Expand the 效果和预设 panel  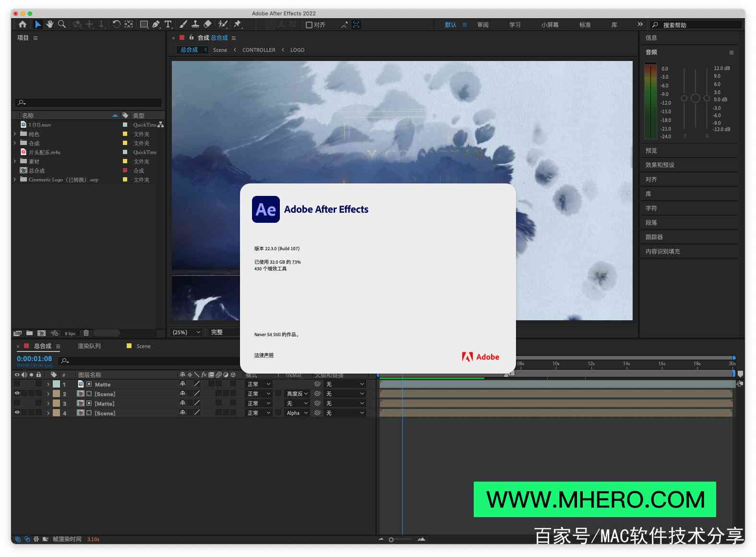(x=660, y=165)
